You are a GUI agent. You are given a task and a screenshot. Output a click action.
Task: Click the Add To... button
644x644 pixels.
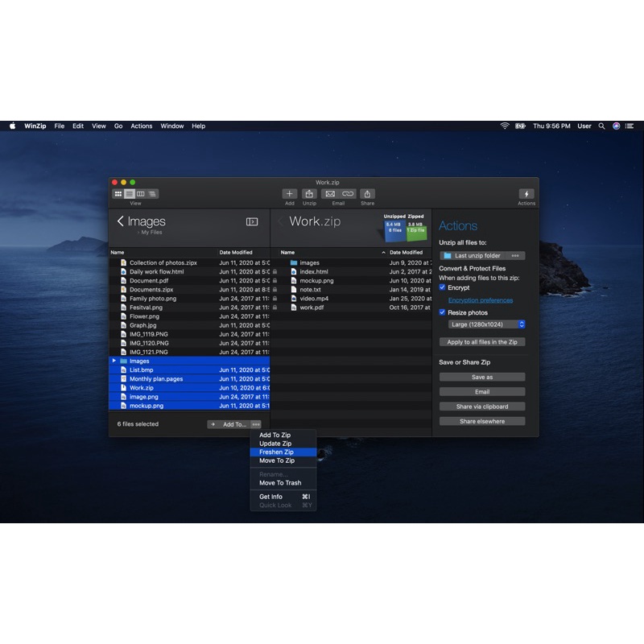coord(229,424)
